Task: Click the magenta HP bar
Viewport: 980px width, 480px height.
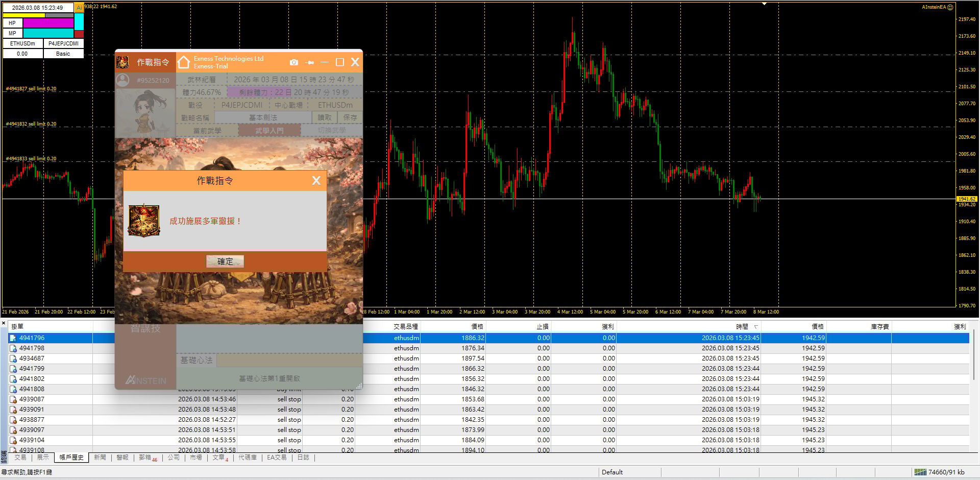Action: 48,23
